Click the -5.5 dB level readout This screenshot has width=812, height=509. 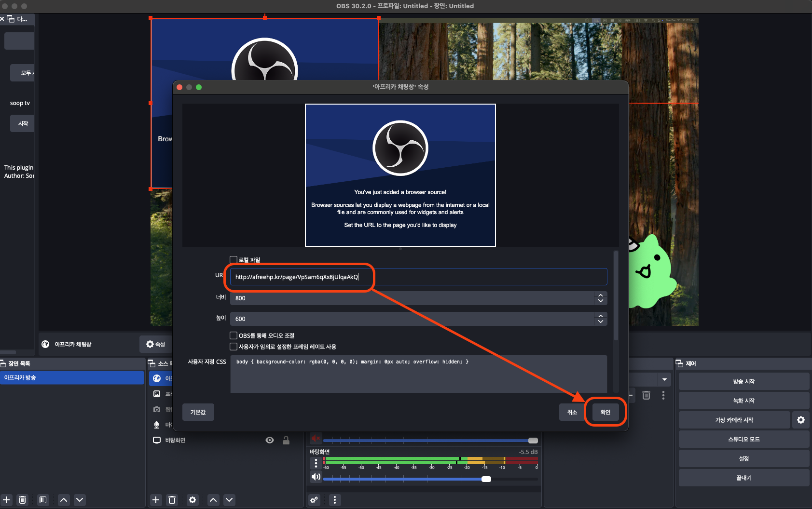(x=528, y=452)
